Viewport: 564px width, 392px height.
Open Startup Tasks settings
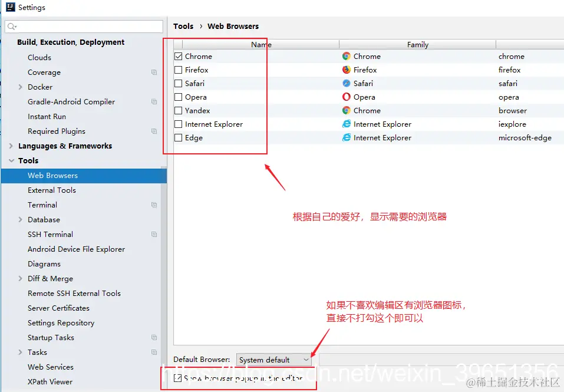point(51,338)
